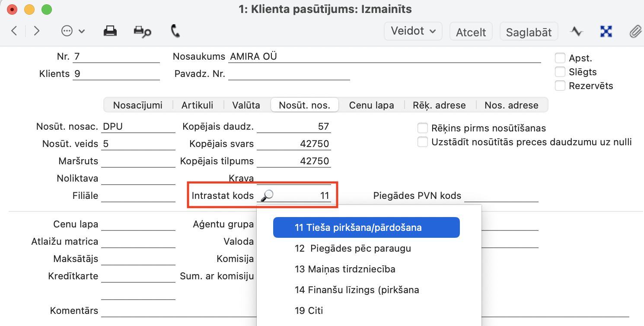
Task: Expand the ellipsis actions menu
Action: pyautogui.click(x=73, y=31)
